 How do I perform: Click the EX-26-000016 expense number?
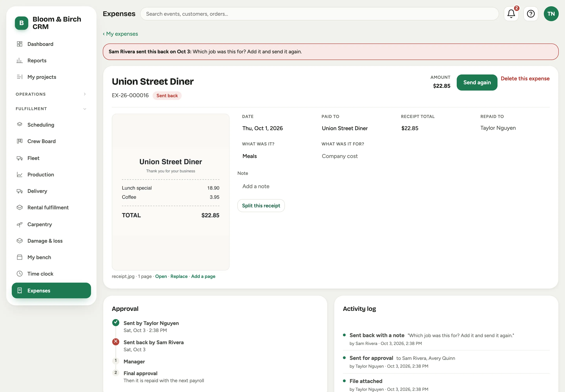point(130,95)
